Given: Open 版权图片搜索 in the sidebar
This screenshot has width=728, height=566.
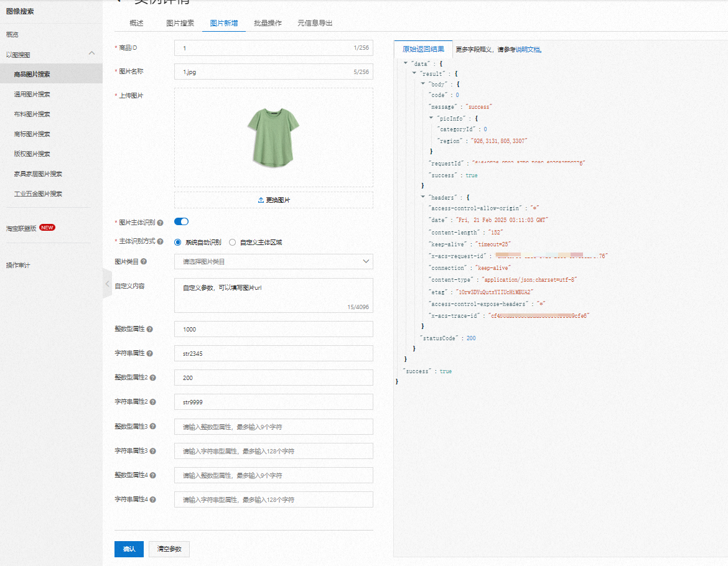Looking at the screenshot, I should click(32, 154).
